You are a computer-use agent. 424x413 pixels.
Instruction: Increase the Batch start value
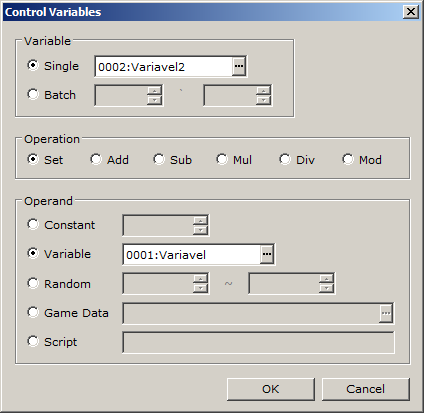pyautogui.click(x=155, y=91)
